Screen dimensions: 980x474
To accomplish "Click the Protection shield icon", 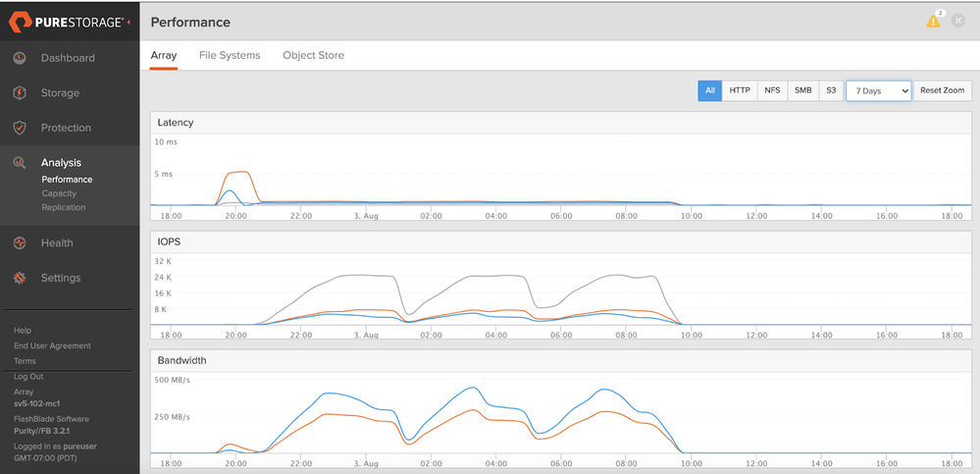I will click(20, 128).
